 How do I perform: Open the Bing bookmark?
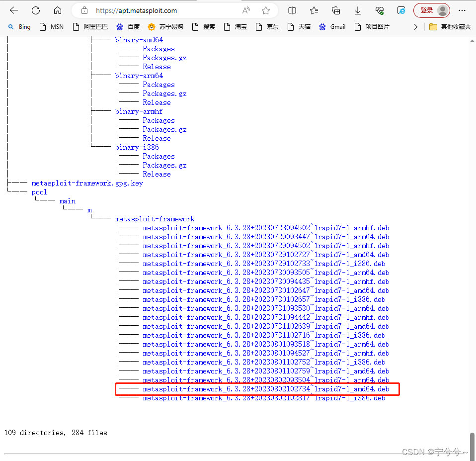pyautogui.click(x=19, y=27)
